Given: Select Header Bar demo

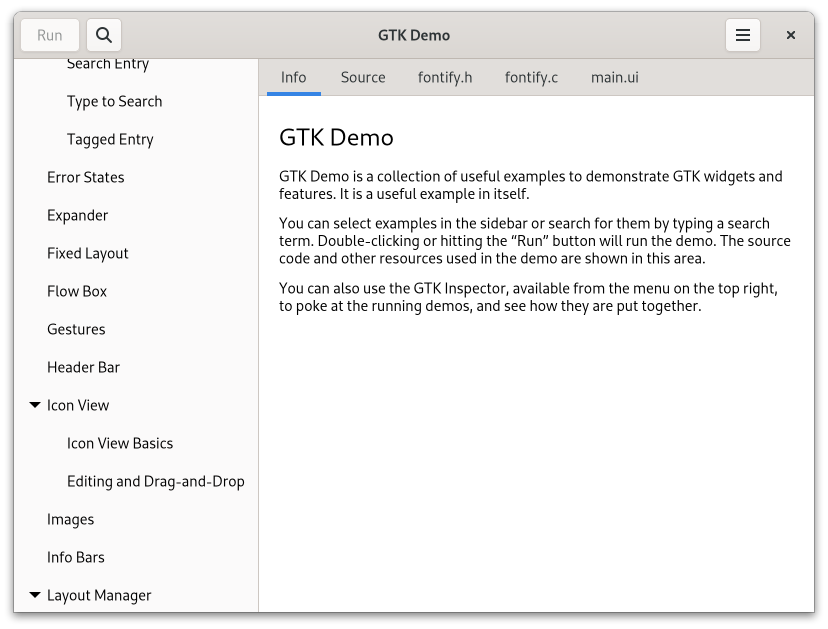Looking at the screenshot, I should [x=136, y=367].
